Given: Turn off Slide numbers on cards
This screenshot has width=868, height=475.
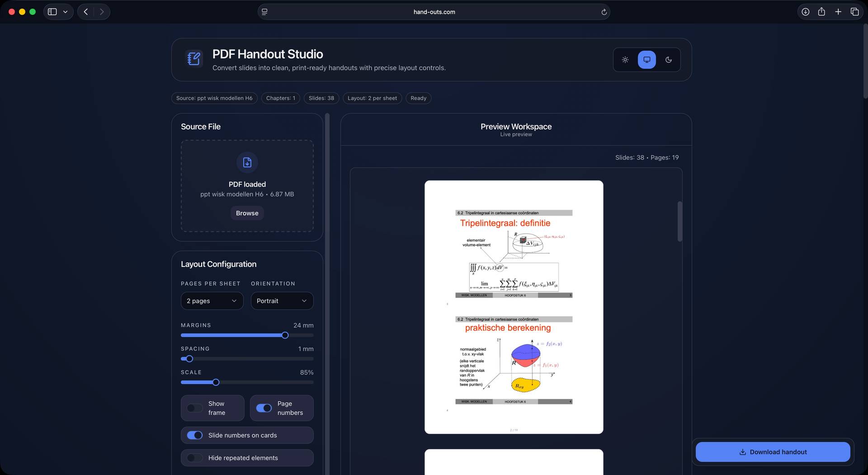Looking at the screenshot, I should click(195, 435).
